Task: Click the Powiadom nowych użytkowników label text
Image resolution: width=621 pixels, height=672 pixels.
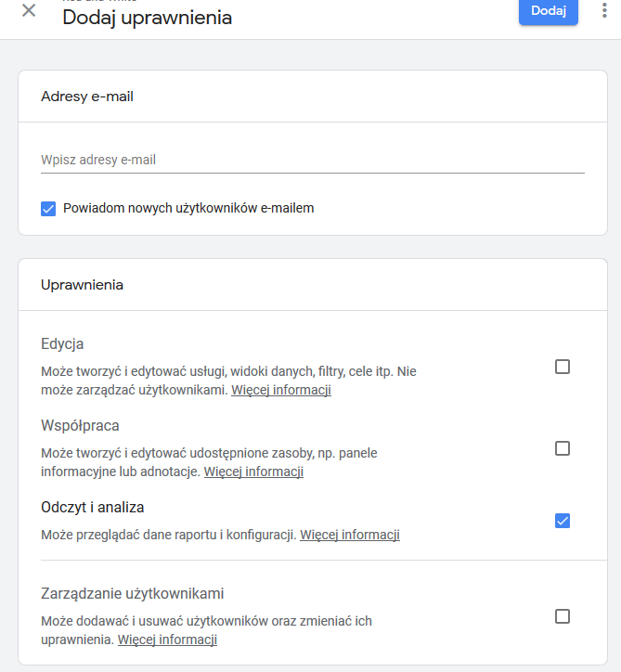Action: (x=188, y=208)
